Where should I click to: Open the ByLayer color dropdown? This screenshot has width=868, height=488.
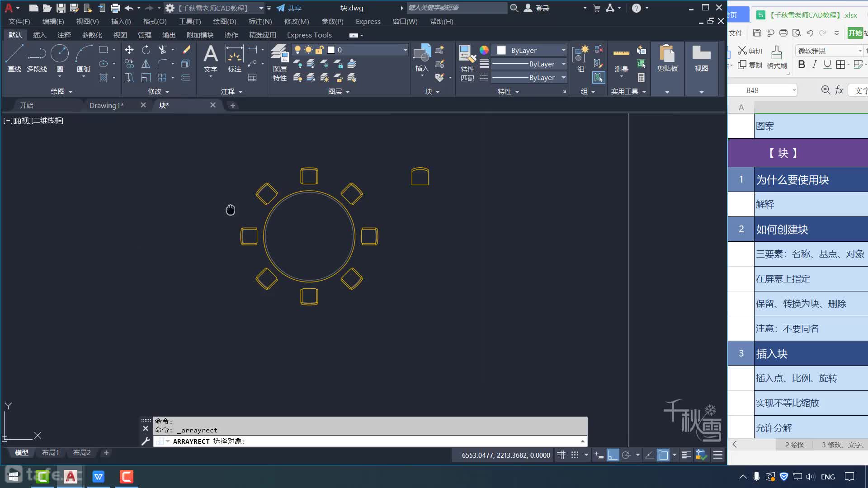click(563, 50)
